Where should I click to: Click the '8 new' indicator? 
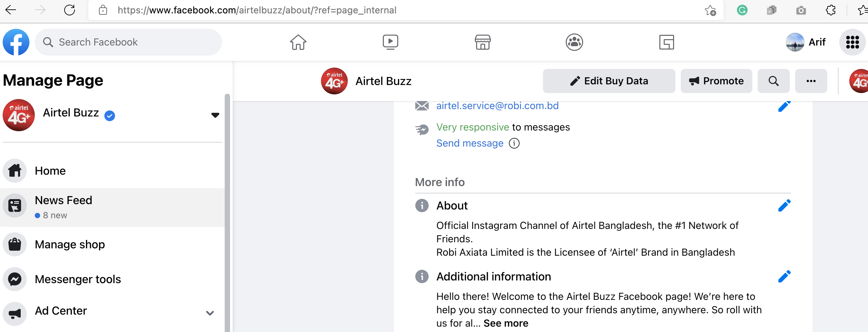click(x=51, y=215)
